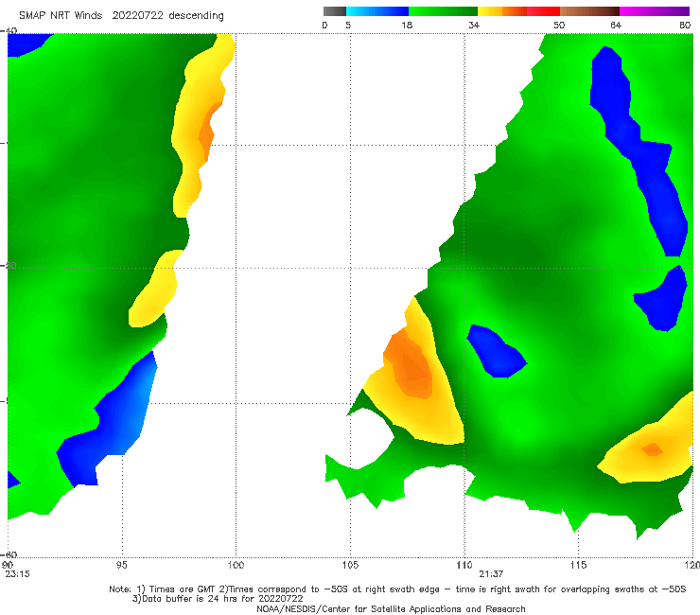This screenshot has height=615, width=700.
Task: Click the longitude axis label '115'
Action: coord(579,565)
